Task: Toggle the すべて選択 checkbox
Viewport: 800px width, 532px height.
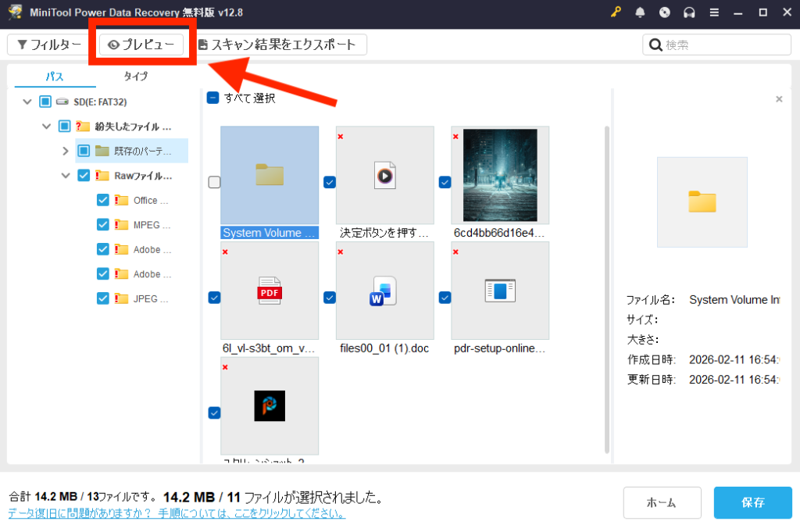Action: coord(213,98)
